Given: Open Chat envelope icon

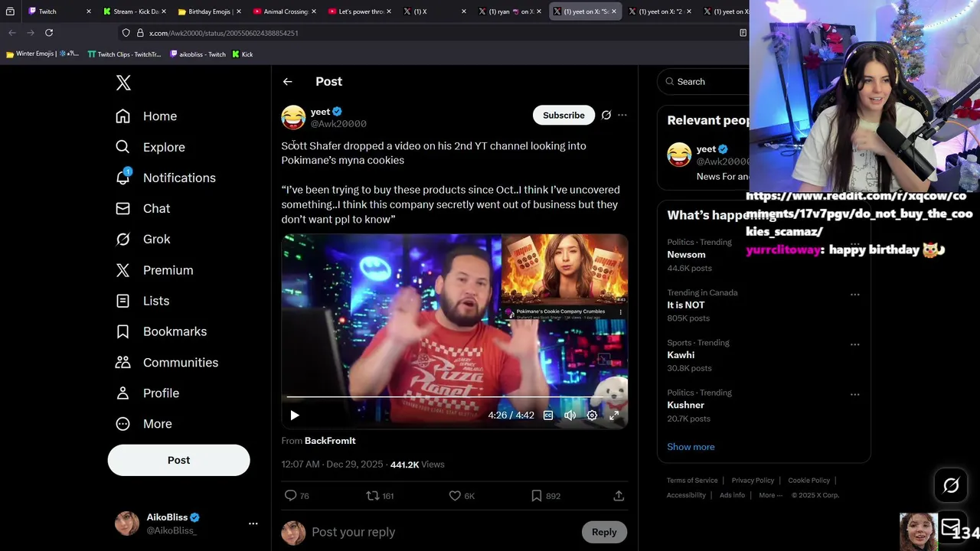Looking at the screenshot, I should (x=122, y=208).
